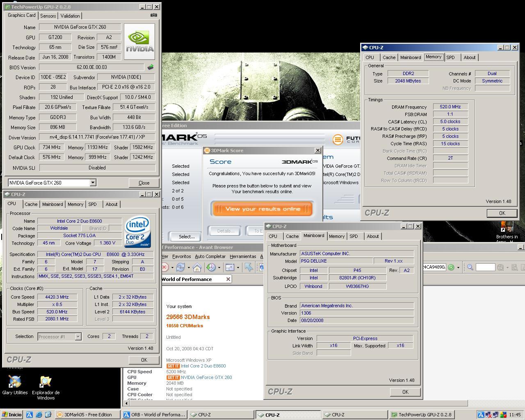
Task: Go to home page in Avant Browser
Action: point(197,267)
